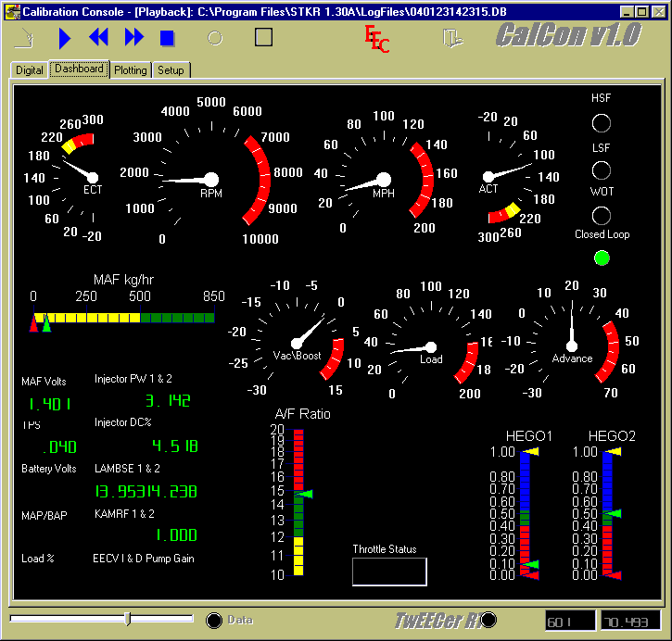672x641 pixels.
Task: Click the Throttle Status box
Action: [389, 572]
